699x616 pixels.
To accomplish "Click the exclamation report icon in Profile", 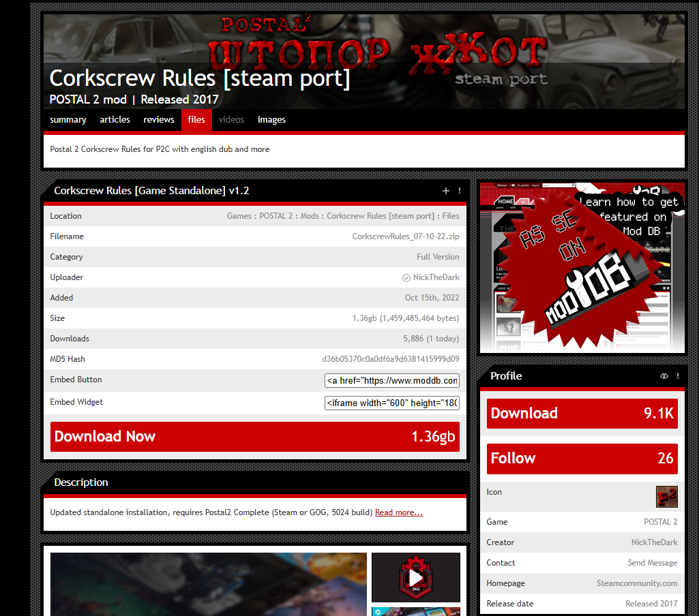I will click(x=678, y=376).
